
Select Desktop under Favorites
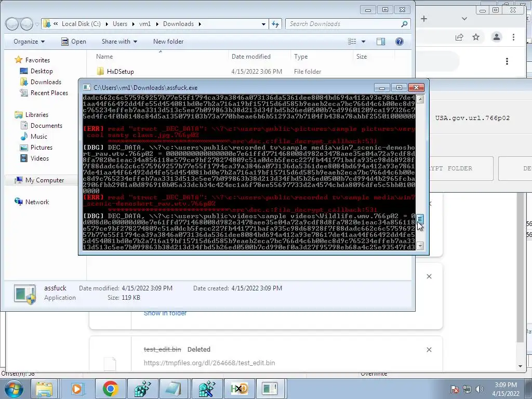[x=42, y=71]
